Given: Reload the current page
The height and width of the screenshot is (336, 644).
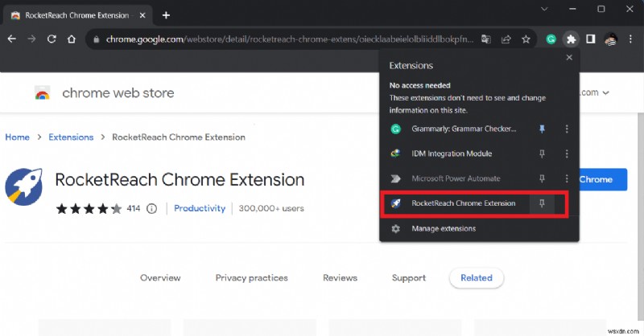Looking at the screenshot, I should click(x=52, y=39).
